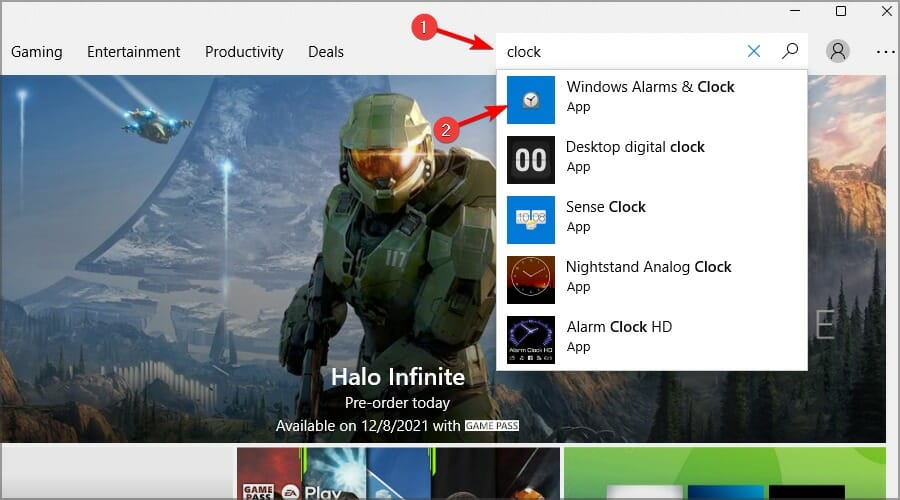Choose 'Nightstand Analog Clock' suggestion text
The height and width of the screenshot is (500, 900).
point(649,267)
